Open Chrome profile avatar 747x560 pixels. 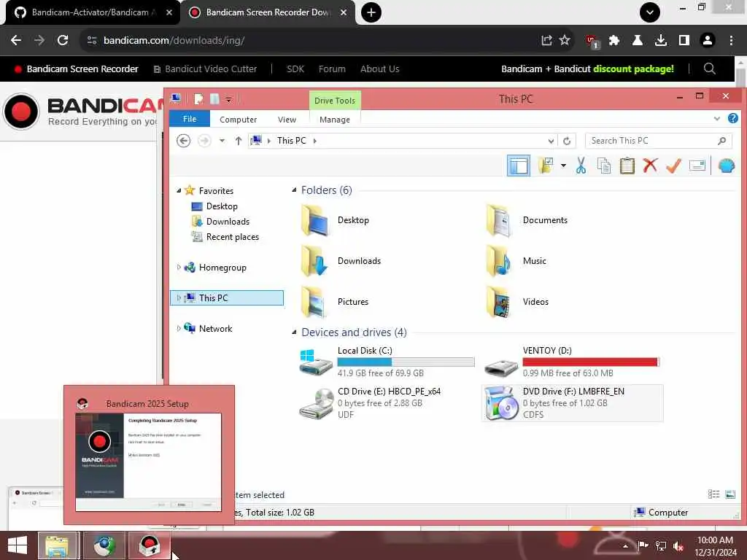[x=708, y=41]
